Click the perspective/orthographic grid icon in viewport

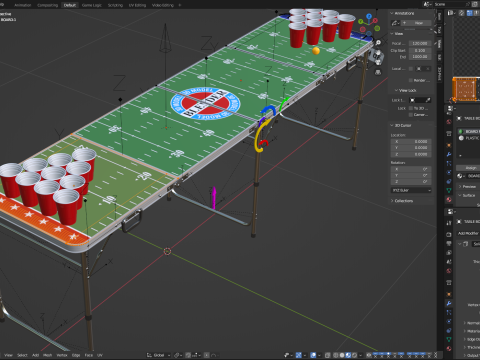[378, 72]
